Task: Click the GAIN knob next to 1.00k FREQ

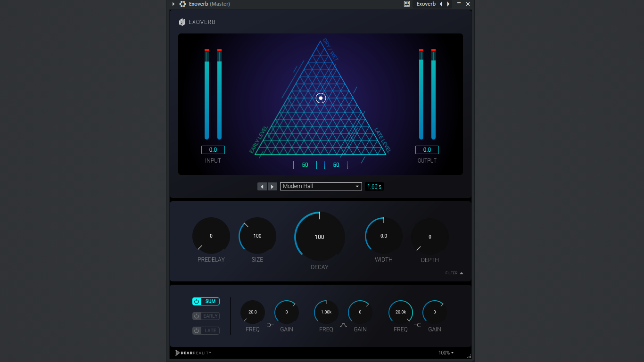Action: coord(360,312)
